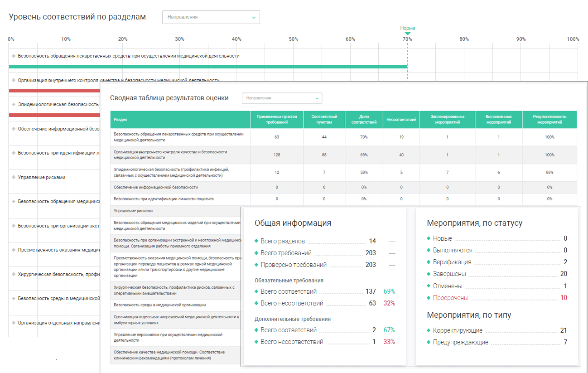Click the 203 count next to Всего требований

(371, 253)
